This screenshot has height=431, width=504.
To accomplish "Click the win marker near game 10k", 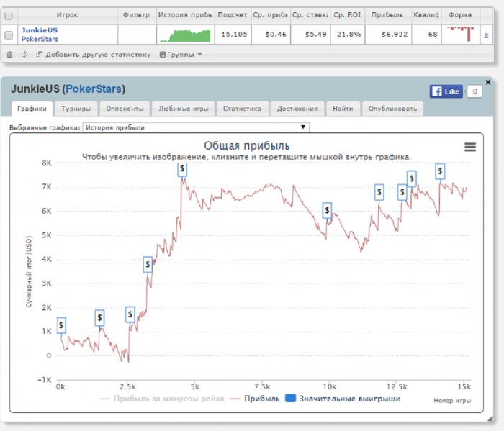I will point(327,210).
